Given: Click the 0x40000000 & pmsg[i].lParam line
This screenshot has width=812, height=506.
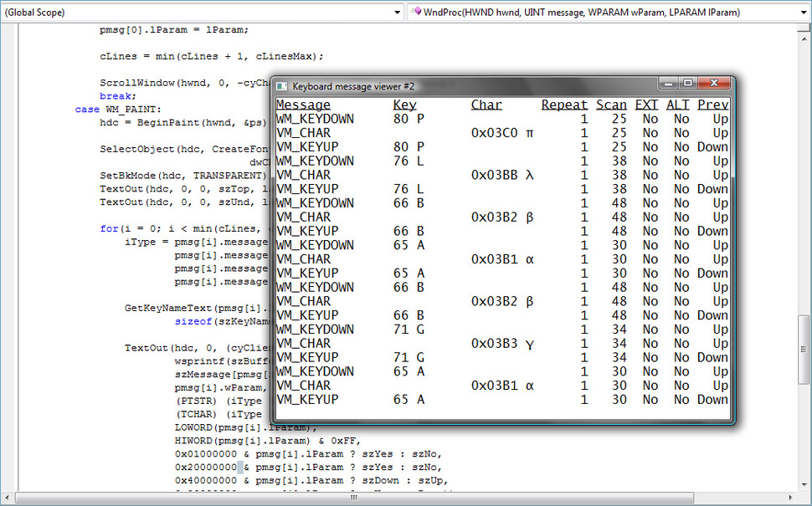Looking at the screenshot, I should click(311, 481).
